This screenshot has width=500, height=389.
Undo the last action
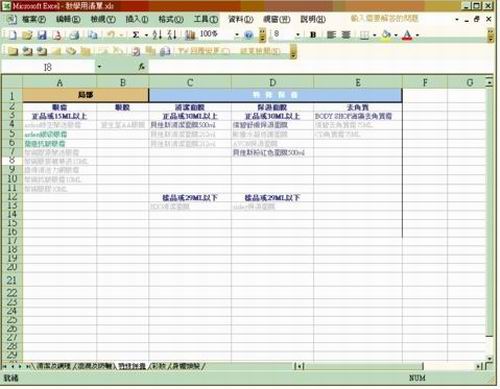[x=111, y=35]
